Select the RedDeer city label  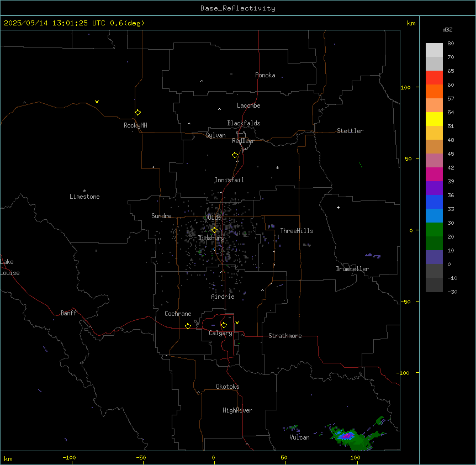point(243,141)
